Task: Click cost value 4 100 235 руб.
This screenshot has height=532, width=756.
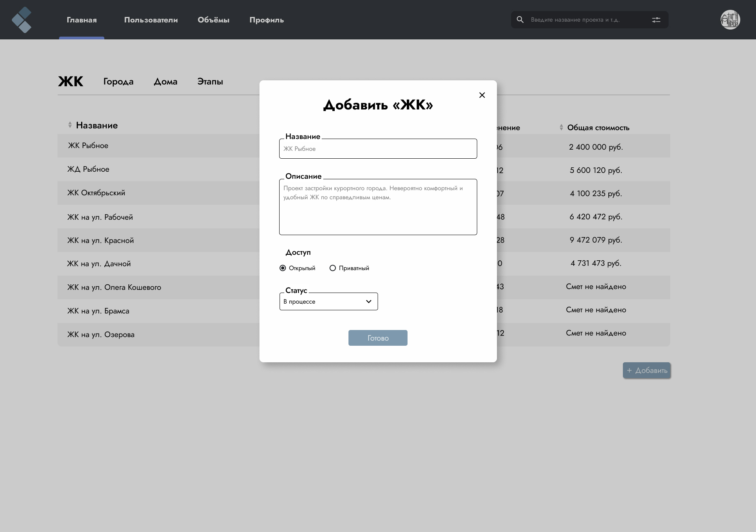Action: click(x=596, y=193)
